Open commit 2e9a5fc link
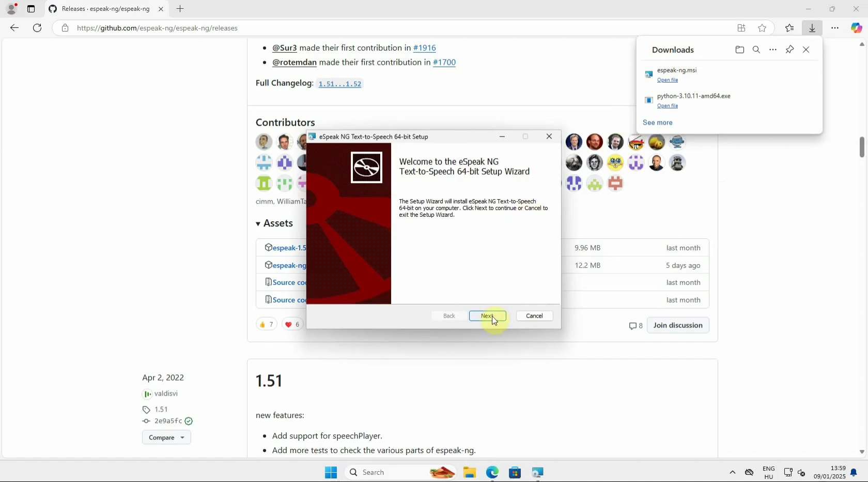Screen dimensions: 868x482 pyautogui.click(x=168, y=421)
